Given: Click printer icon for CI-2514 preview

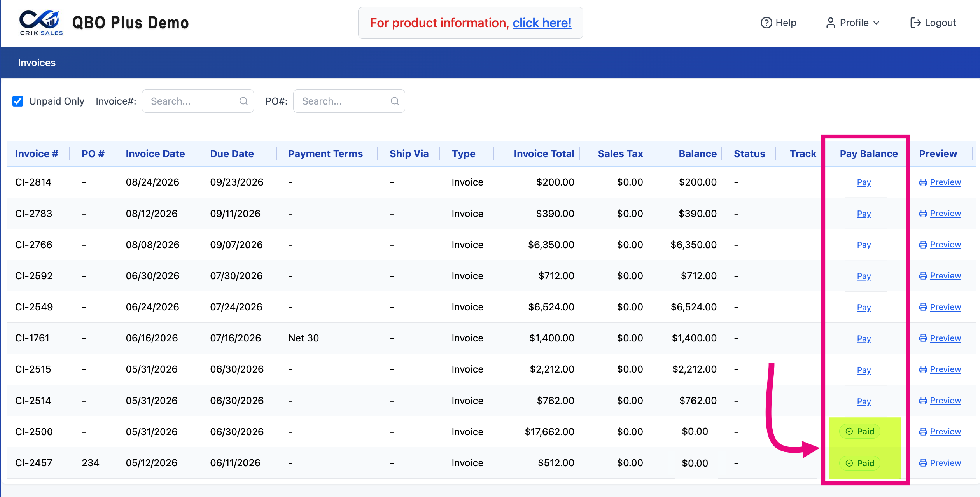Looking at the screenshot, I should tap(923, 401).
